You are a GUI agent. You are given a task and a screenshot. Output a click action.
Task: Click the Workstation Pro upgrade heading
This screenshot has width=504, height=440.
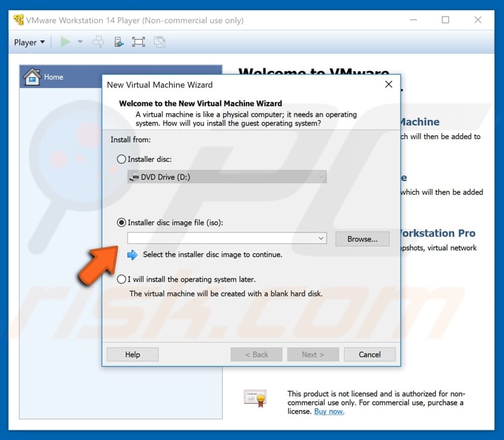pos(438,233)
